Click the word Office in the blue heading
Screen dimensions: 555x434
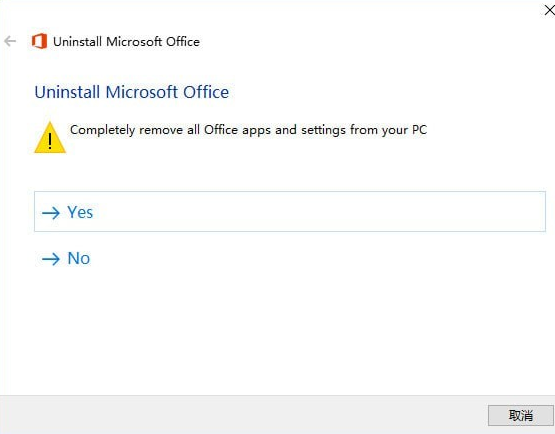click(x=206, y=92)
